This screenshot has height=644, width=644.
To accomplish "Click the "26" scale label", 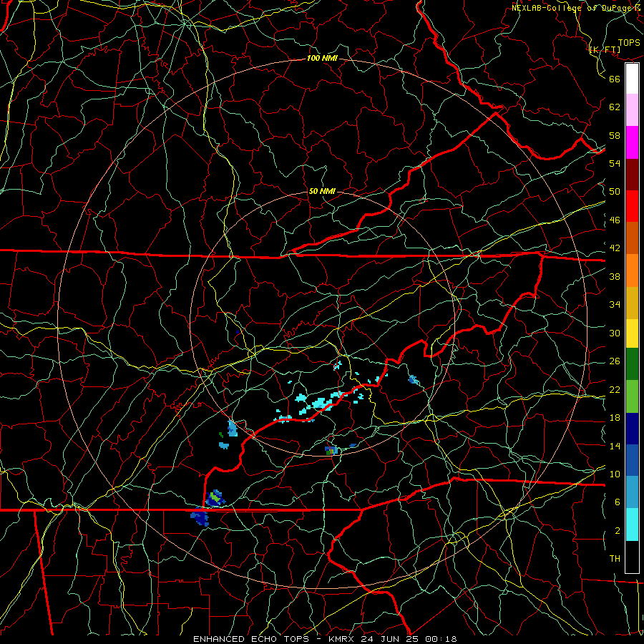I will (x=615, y=361).
